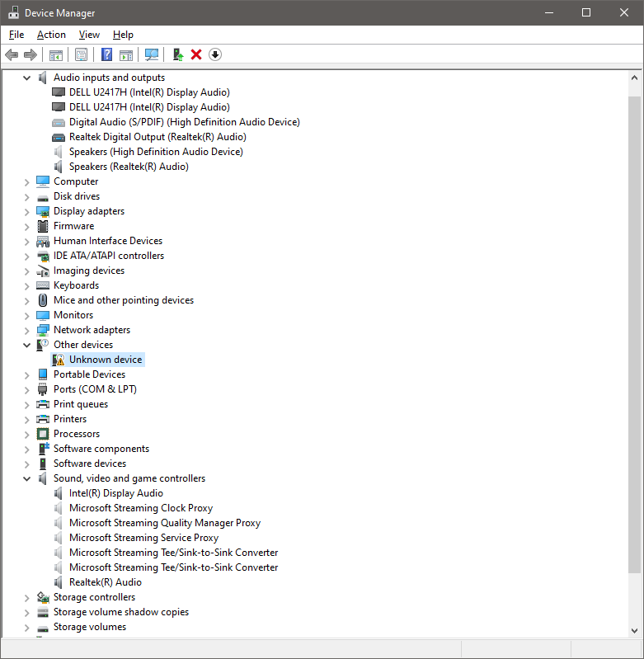The width and height of the screenshot is (644, 659).
Task: Click the Ports (COM & LPT) icon
Action: tap(43, 389)
